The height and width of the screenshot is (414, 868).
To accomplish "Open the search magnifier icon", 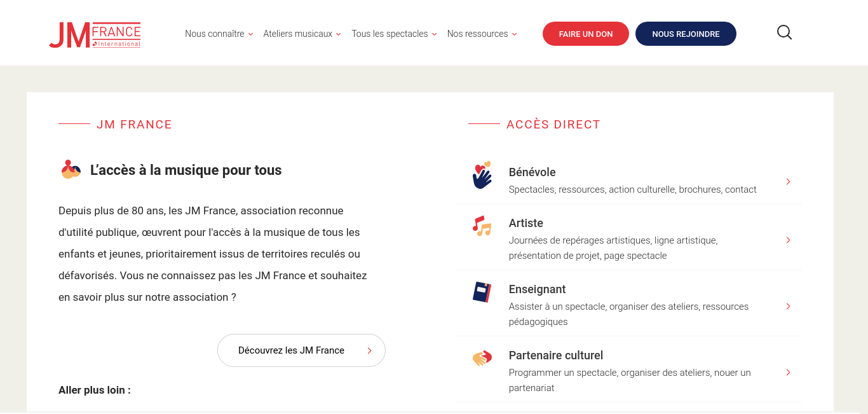I will coord(785,32).
